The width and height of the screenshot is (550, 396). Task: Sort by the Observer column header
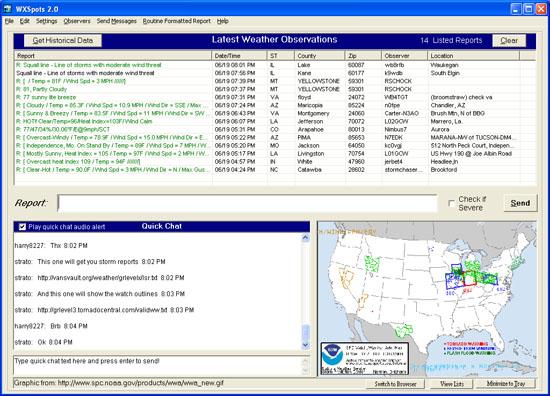pyautogui.click(x=405, y=56)
